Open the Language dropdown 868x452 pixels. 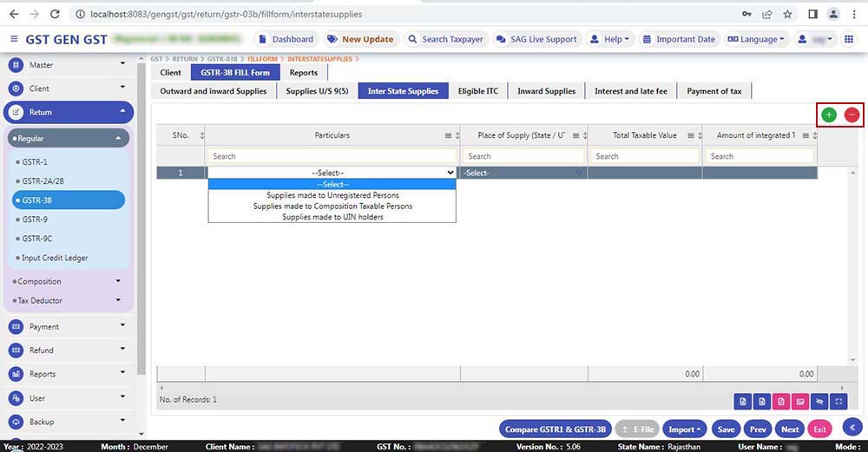[x=755, y=39]
